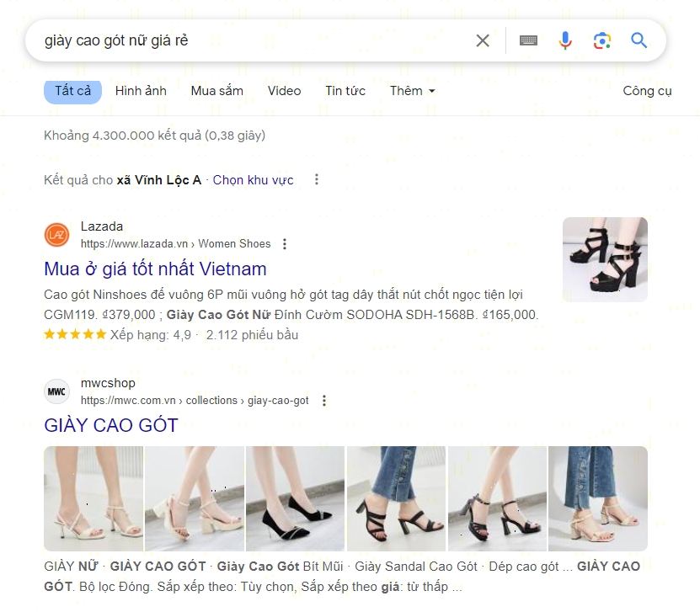Go to the Video results tab
This screenshot has height=612, width=700.
pyautogui.click(x=284, y=91)
